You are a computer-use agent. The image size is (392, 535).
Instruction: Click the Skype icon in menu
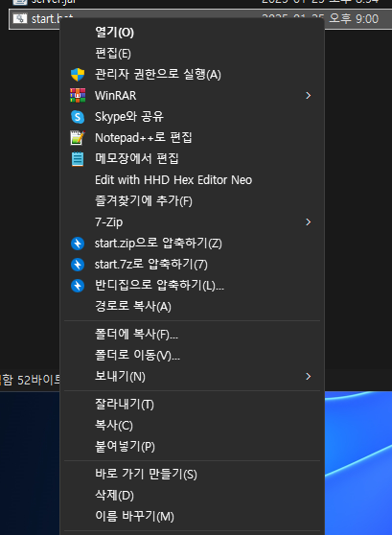pyautogui.click(x=78, y=117)
